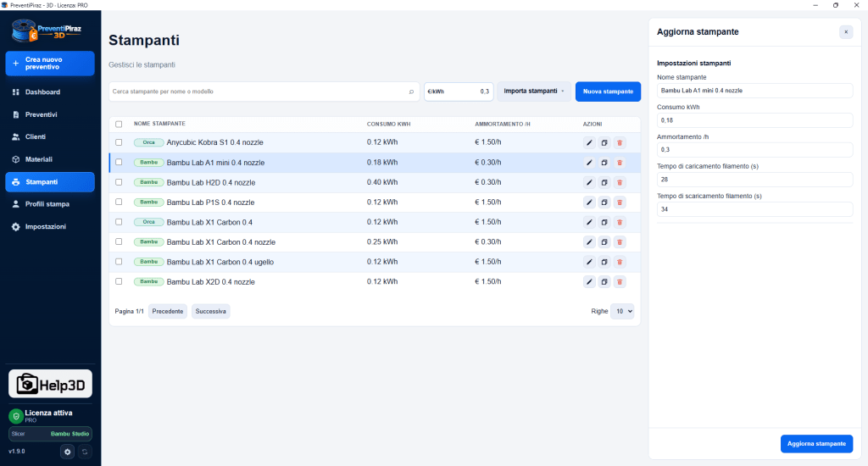Image resolution: width=868 pixels, height=466 pixels.
Task: Close the Aggiorna stampante panel
Action: tap(846, 32)
